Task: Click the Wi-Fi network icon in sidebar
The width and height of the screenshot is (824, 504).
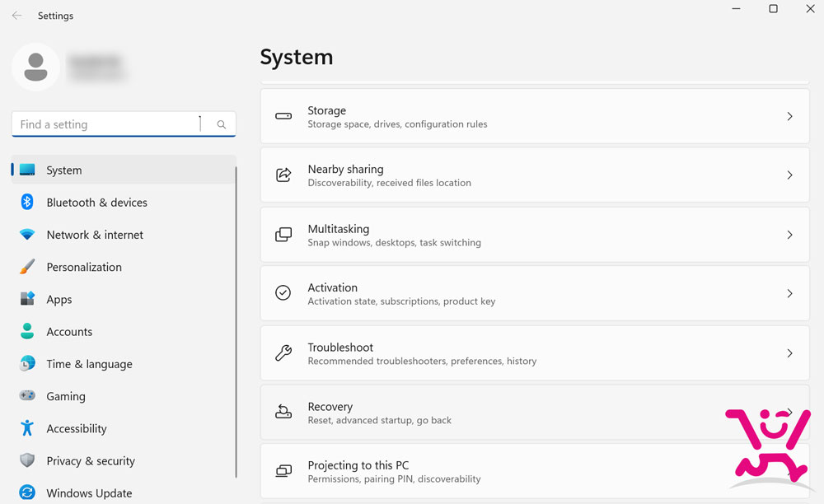Action: (x=27, y=234)
